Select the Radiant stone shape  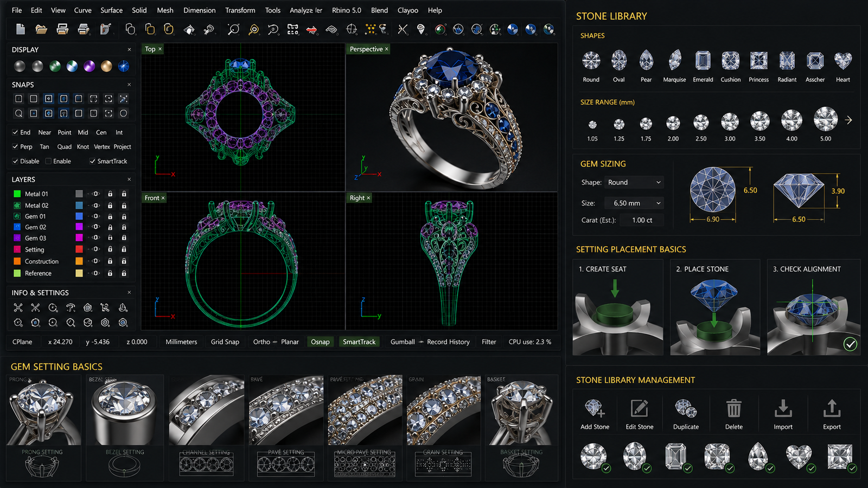point(787,61)
